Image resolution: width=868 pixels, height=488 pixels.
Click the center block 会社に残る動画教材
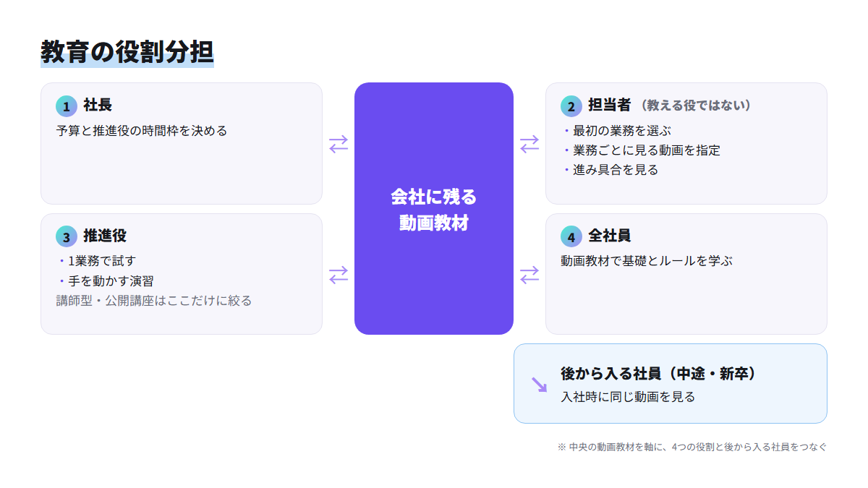434,208
